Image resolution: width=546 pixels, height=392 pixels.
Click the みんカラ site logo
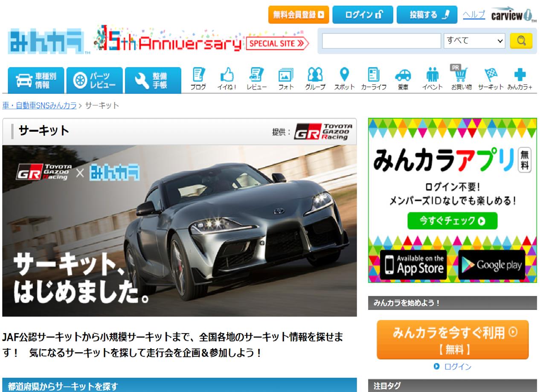tap(49, 41)
